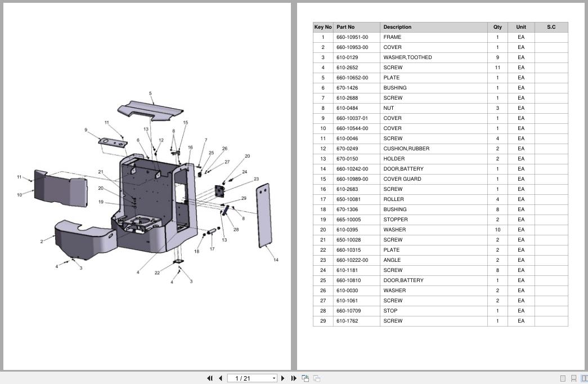
Task: Select part number 610-2683
Action: [x=347, y=189]
